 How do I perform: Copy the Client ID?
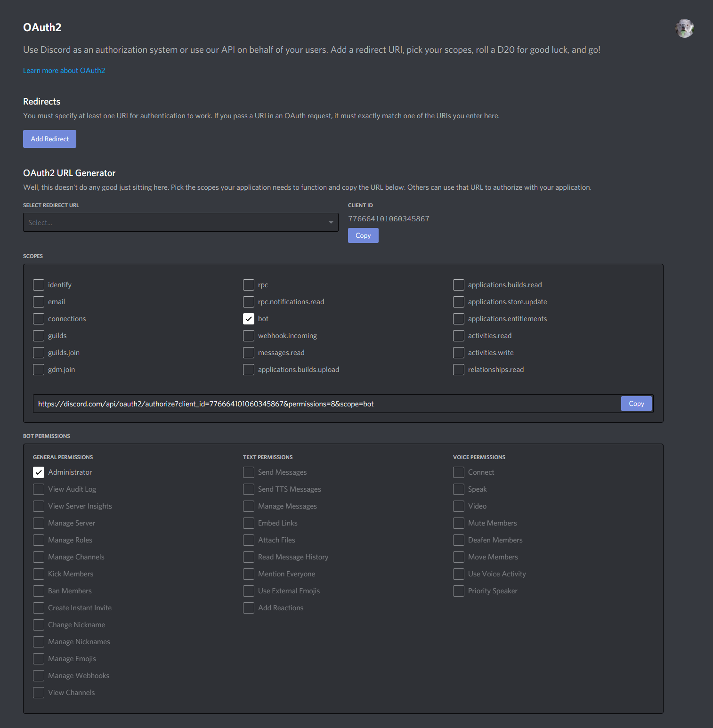pyautogui.click(x=363, y=235)
